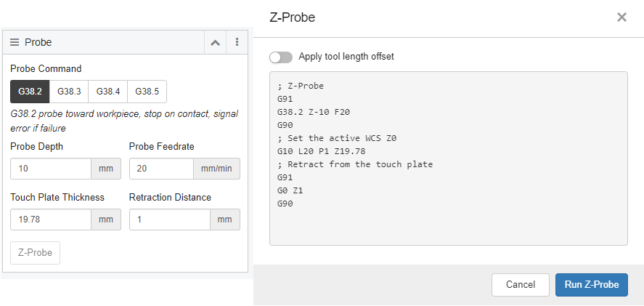Viewport: 644px width, 306px height.
Task: Click the Retraction Distance input field
Action: (x=170, y=220)
